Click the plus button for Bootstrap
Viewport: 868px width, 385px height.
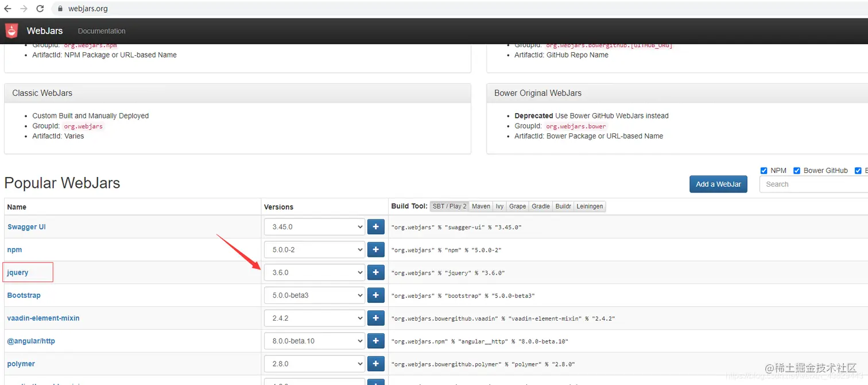[x=375, y=295]
